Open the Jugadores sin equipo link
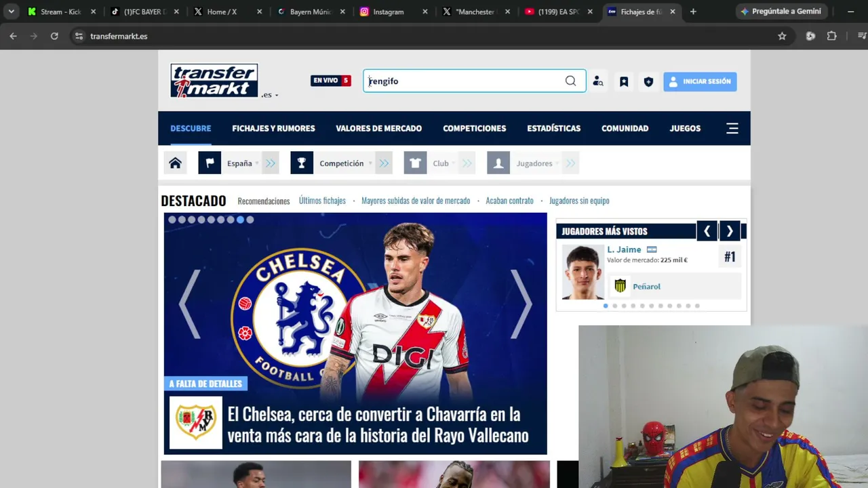The width and height of the screenshot is (868, 488). [579, 201]
